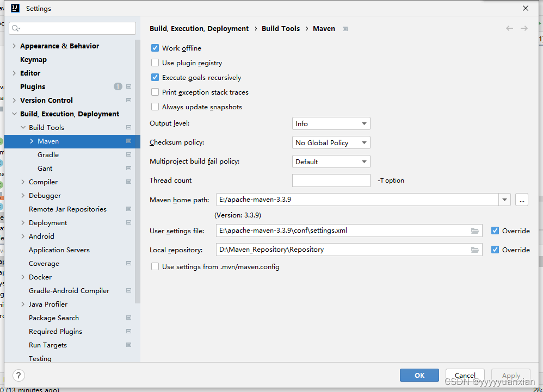
Task: Open the Checksum policy dropdown
Action: point(331,142)
